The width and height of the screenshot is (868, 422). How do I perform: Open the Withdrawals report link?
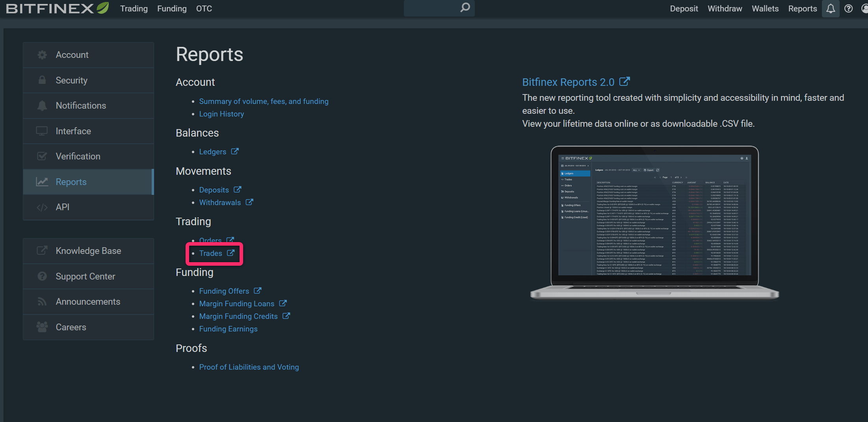(220, 202)
